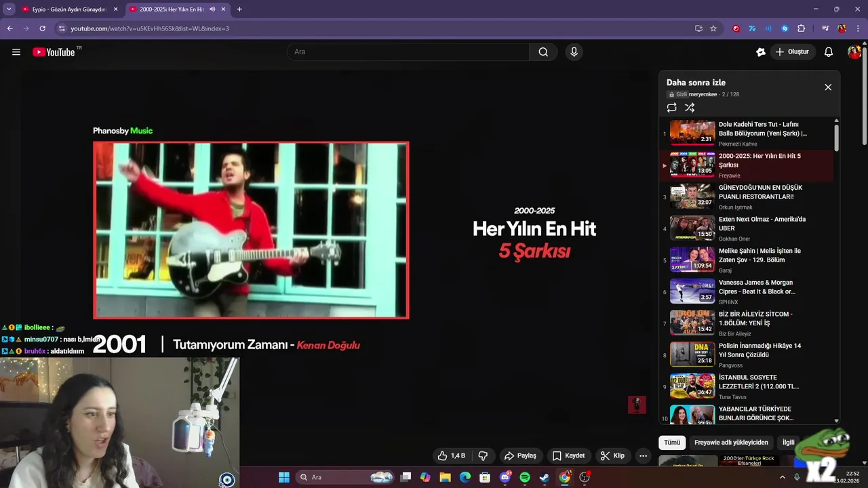Open site information icon in address bar
Screen dimensions: 868x488
[62, 28]
